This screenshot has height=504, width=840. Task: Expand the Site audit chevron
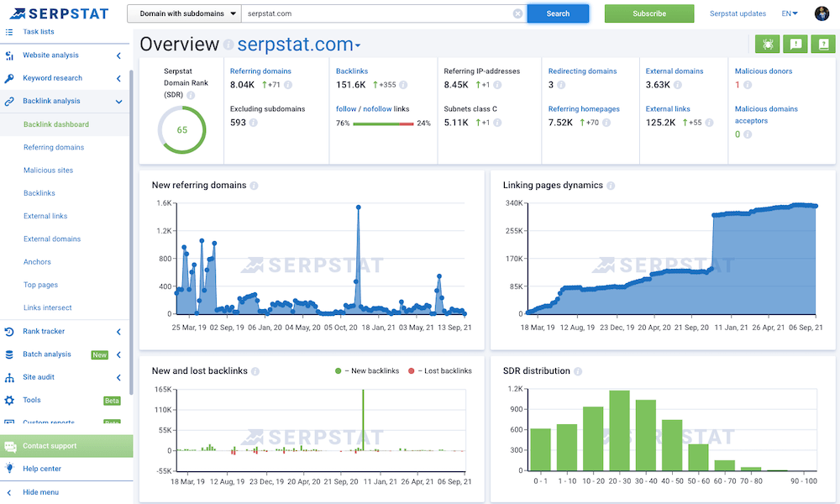click(x=118, y=378)
